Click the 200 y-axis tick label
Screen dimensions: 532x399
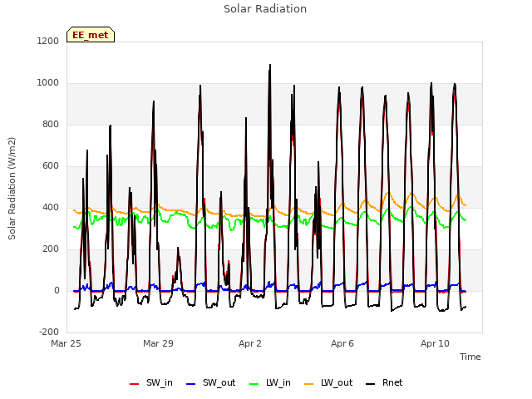click(x=51, y=249)
